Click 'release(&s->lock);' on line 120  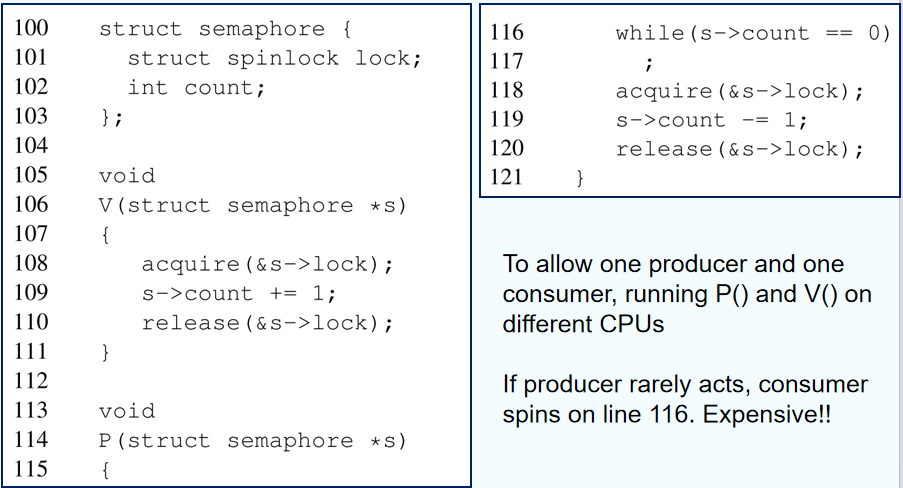pos(740,149)
